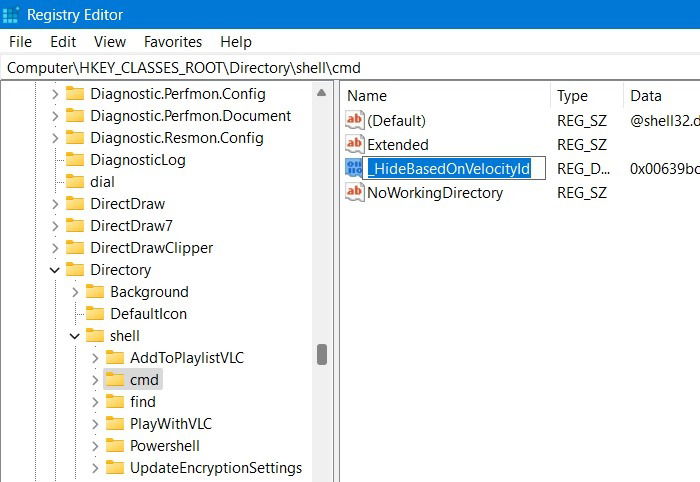Viewport: 700px width, 482px height.
Task: Click REG_SZ type of NoWorkingDirectory
Action: 582,193
